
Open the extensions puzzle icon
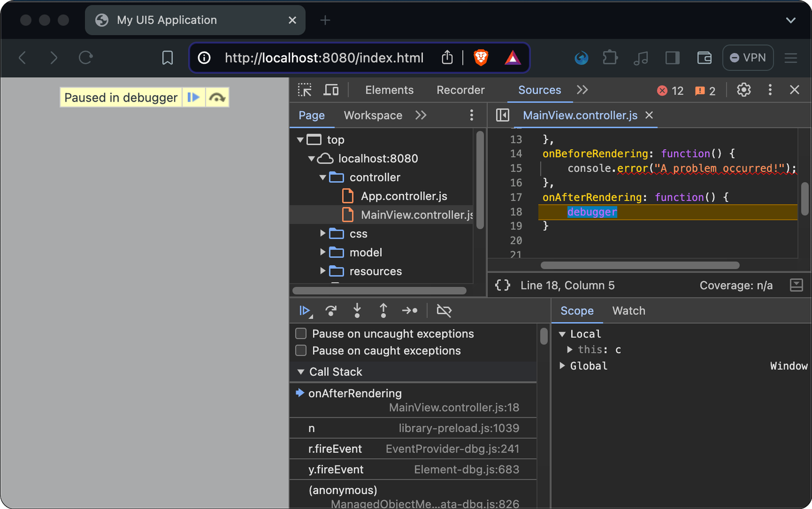[x=610, y=58]
